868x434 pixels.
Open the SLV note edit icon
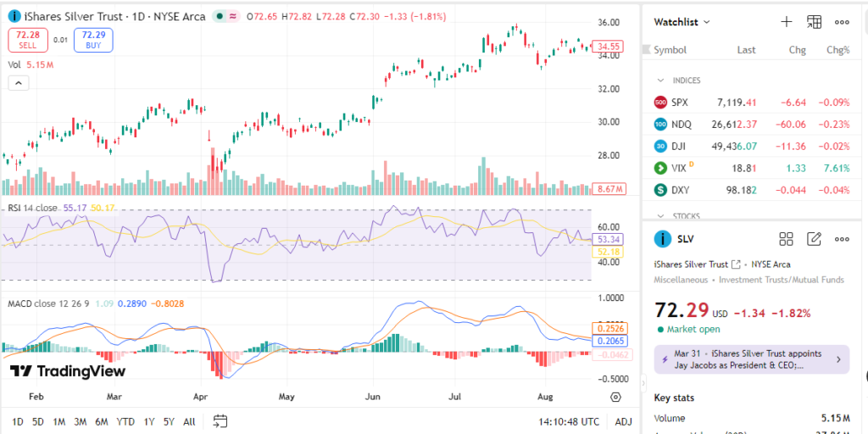pos(814,239)
